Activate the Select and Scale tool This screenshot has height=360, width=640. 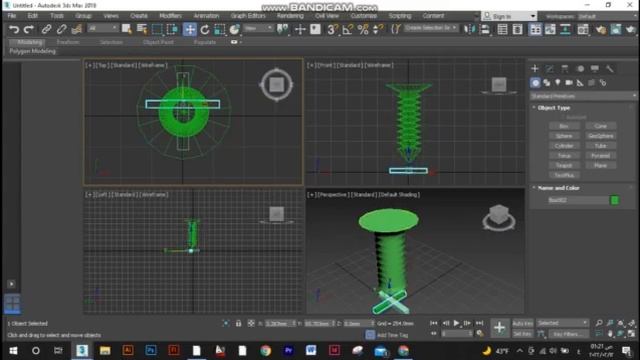point(220,29)
